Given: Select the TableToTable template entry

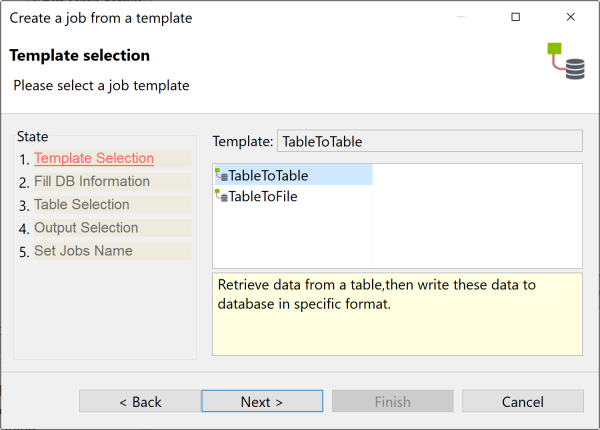Looking at the screenshot, I should click(x=268, y=176).
